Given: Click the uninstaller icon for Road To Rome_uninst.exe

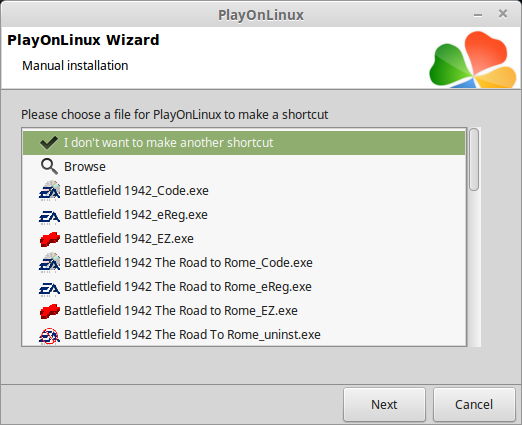Looking at the screenshot, I should 49,335.
